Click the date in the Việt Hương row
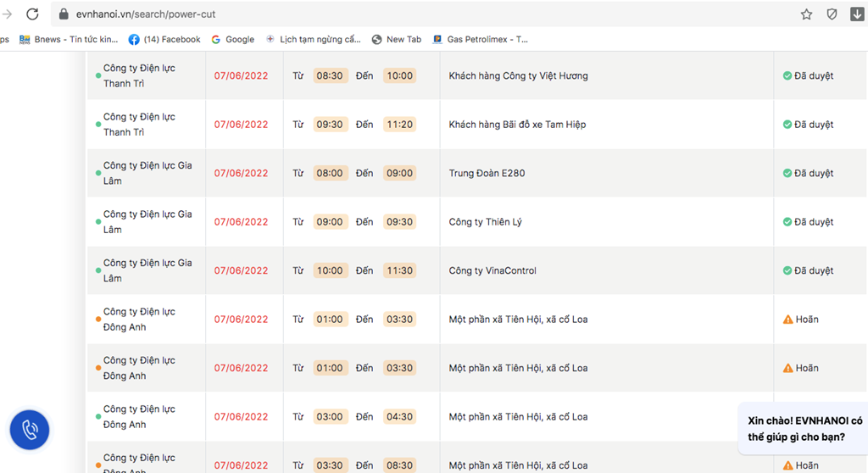The image size is (868, 473). click(x=241, y=76)
